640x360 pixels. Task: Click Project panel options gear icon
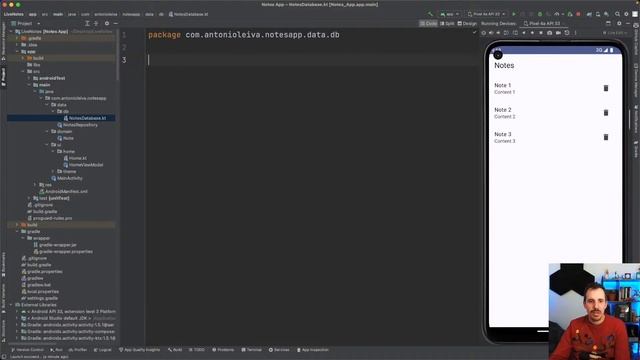point(107,23)
